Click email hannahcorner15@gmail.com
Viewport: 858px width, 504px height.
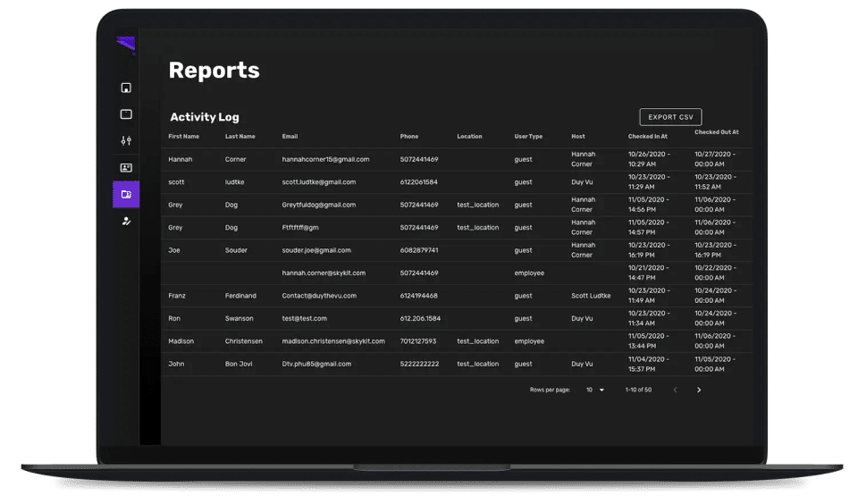(x=325, y=159)
